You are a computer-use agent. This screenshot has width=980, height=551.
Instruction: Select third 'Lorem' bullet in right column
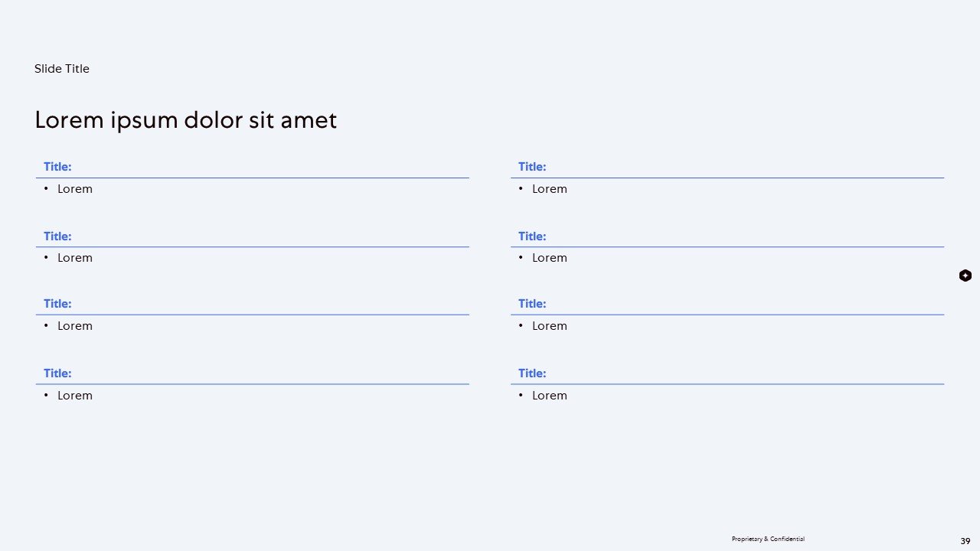tap(550, 326)
